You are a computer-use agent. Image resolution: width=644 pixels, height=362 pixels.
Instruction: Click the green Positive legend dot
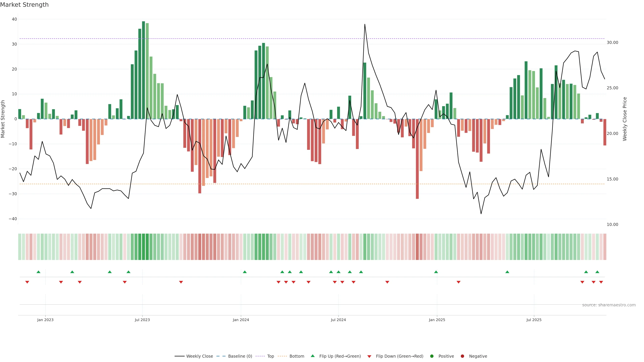point(432,356)
